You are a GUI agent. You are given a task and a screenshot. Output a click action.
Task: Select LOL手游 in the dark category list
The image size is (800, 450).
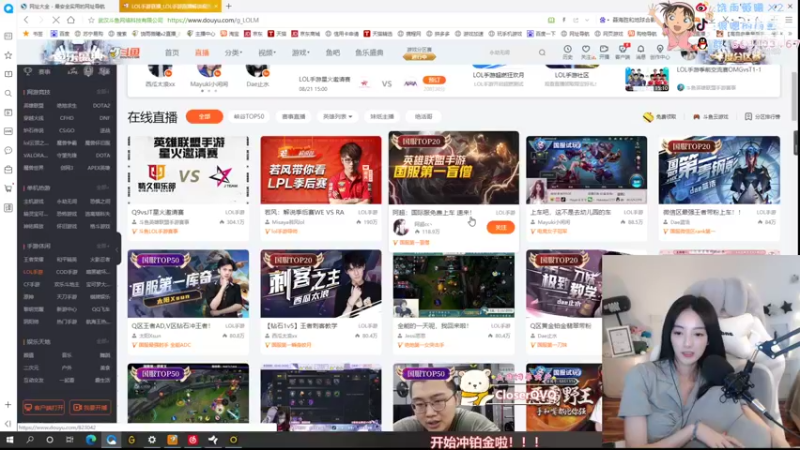click(x=33, y=272)
